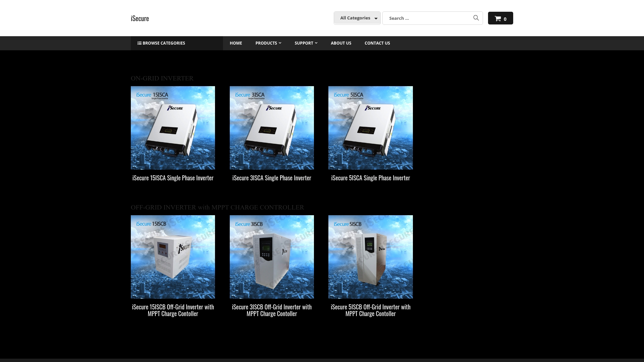Click the search magnifier icon
The height and width of the screenshot is (362, 644).
(x=476, y=18)
